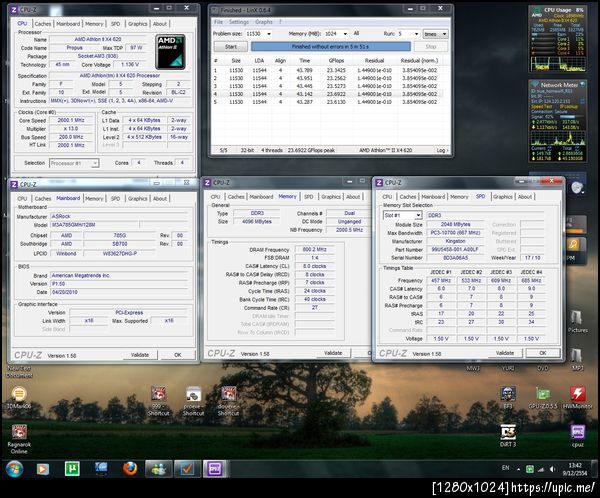Open the 3DMark06 desktop icon
The width and height of the screenshot is (600, 498).
[19, 397]
